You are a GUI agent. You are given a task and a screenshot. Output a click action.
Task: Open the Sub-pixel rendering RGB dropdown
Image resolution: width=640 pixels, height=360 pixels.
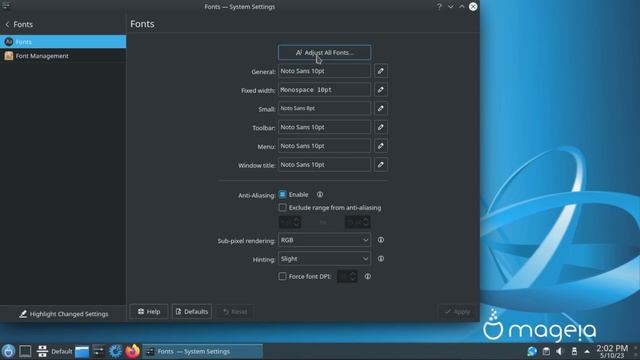pos(324,240)
